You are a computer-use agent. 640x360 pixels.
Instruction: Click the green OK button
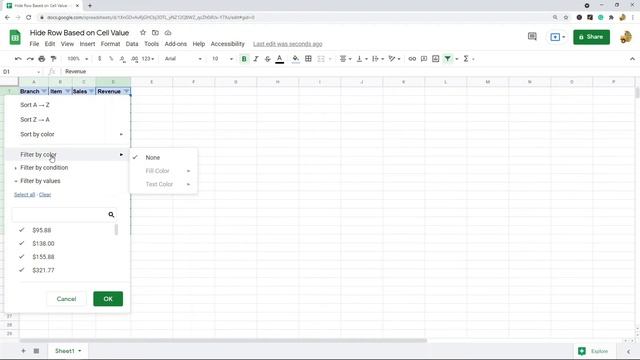(x=108, y=299)
